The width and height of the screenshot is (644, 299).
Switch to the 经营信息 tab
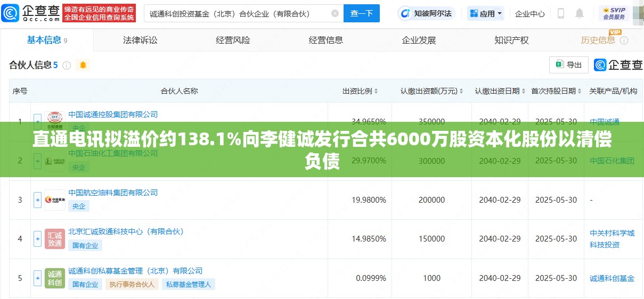(326, 40)
